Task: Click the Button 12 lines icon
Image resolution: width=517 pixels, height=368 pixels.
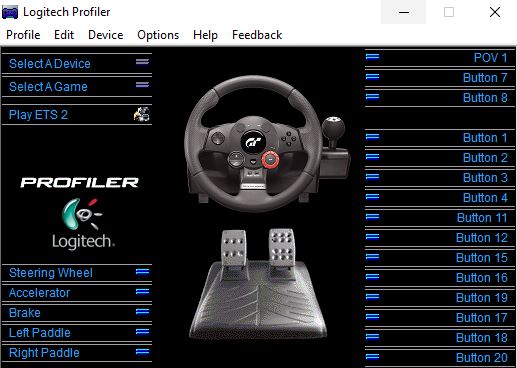Action: pos(372,237)
